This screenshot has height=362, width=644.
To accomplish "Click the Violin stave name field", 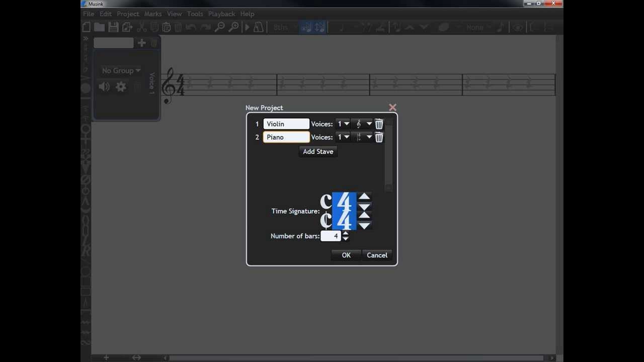I will tap(286, 124).
